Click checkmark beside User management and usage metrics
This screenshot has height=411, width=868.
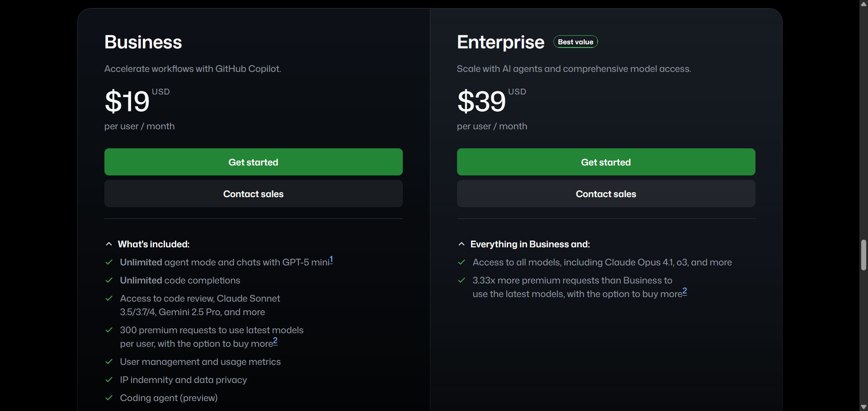click(109, 362)
